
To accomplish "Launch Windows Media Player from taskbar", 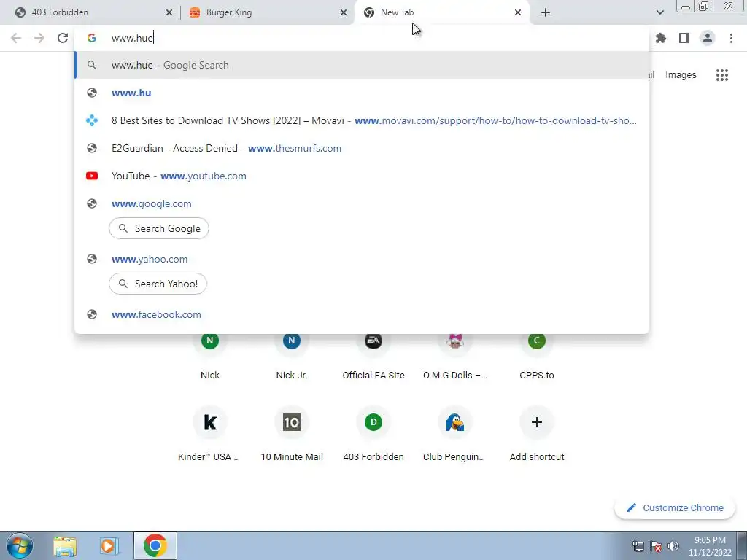I will (109, 545).
